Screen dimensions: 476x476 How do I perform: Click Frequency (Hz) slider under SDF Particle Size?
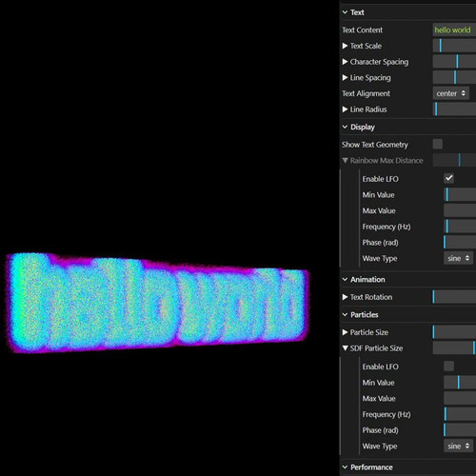click(x=460, y=414)
